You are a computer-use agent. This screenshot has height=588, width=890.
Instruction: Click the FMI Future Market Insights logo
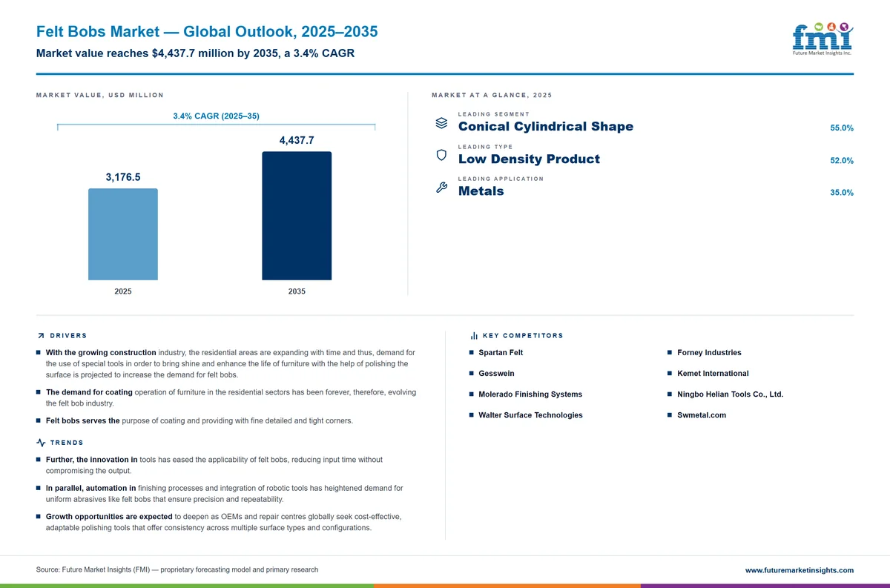pyautogui.click(x=822, y=39)
